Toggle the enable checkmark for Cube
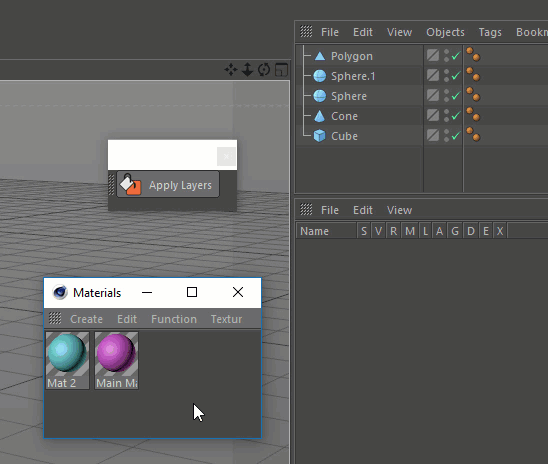This screenshot has height=464, width=548. point(456,136)
